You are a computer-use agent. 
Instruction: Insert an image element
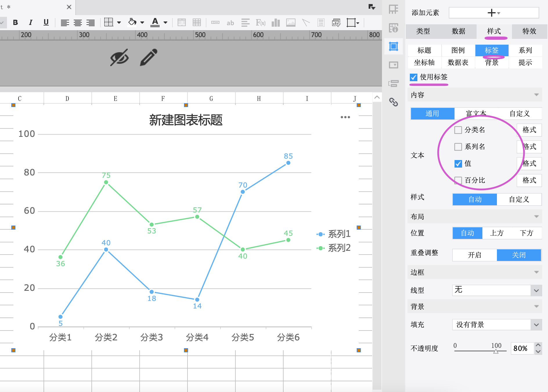291,22
